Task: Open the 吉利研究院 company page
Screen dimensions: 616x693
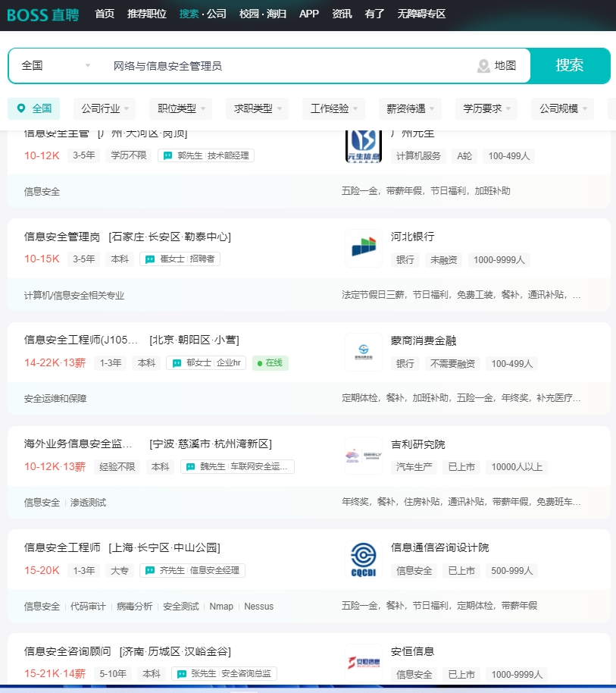Action: tap(418, 444)
